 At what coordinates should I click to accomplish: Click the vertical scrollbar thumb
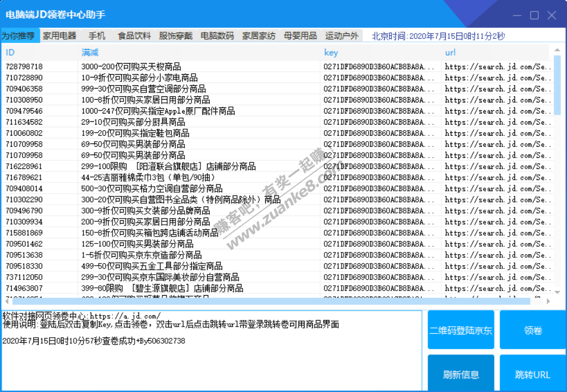coord(557,85)
